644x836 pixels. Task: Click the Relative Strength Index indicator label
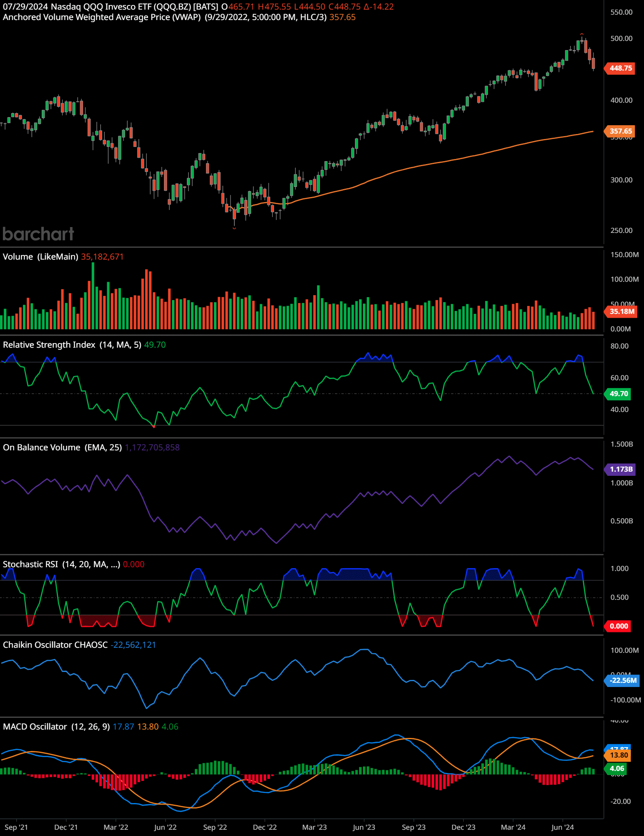click(x=72, y=345)
